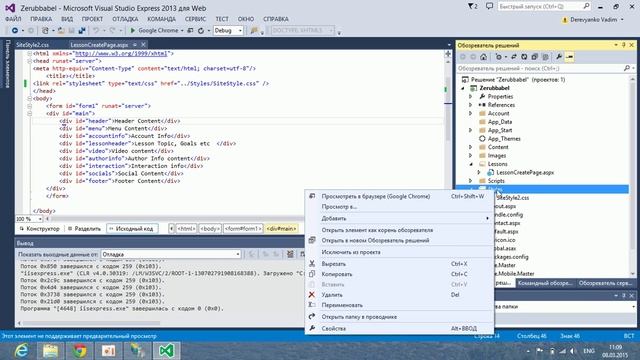Expand the Account folder node

point(470,113)
